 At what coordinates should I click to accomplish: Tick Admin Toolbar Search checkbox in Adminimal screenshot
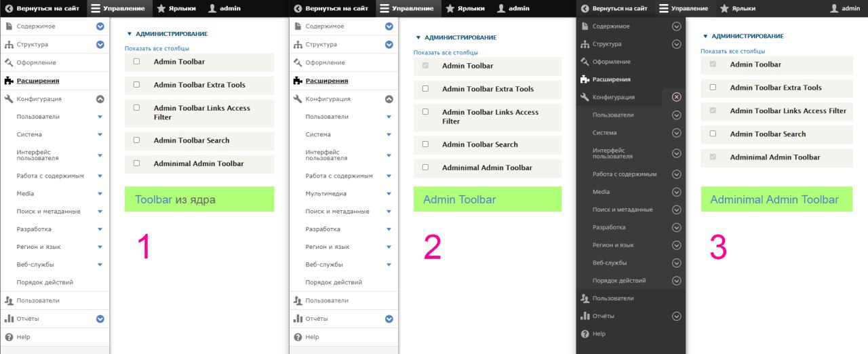[713, 134]
